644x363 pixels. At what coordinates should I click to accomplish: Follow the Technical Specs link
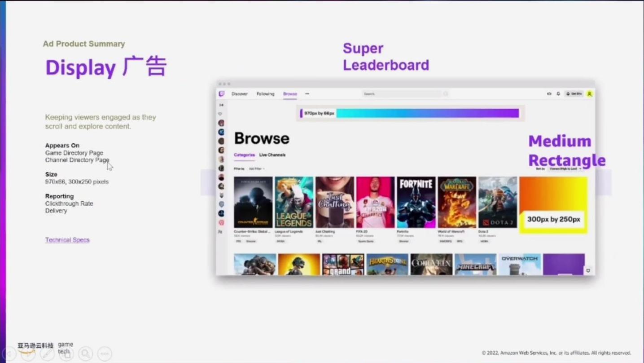[x=67, y=240]
